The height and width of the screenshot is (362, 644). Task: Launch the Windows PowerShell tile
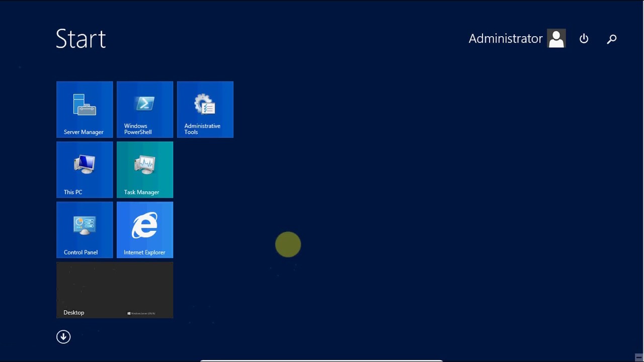[145, 110]
